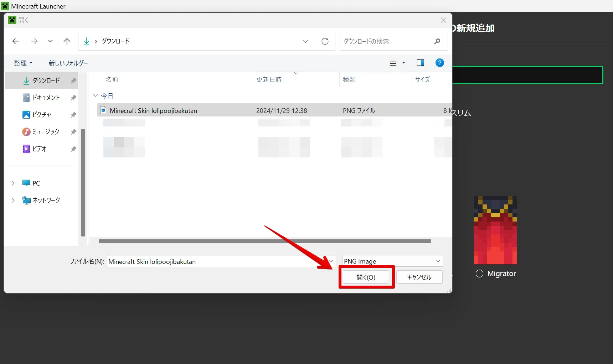The image size is (613, 364).
Task: Expand the PC tree node
Action: pos(13,183)
